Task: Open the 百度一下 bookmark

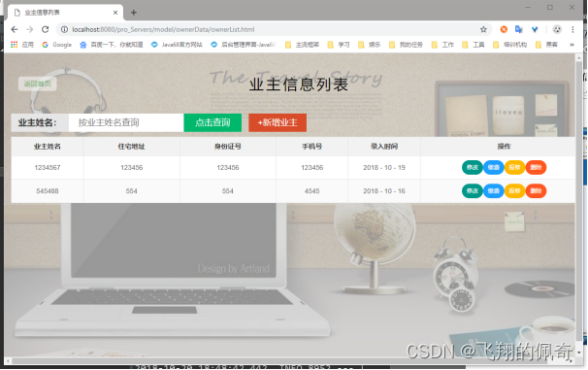Action: (112, 45)
